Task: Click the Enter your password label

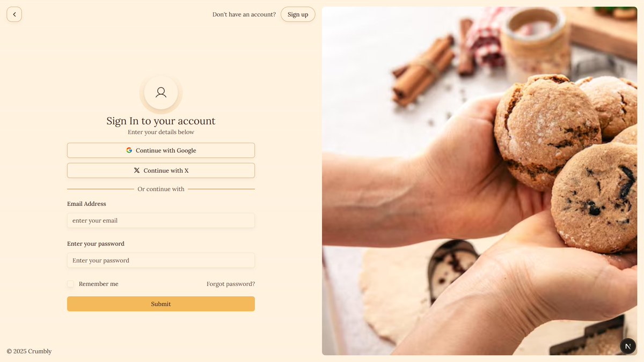Action: 96,243
